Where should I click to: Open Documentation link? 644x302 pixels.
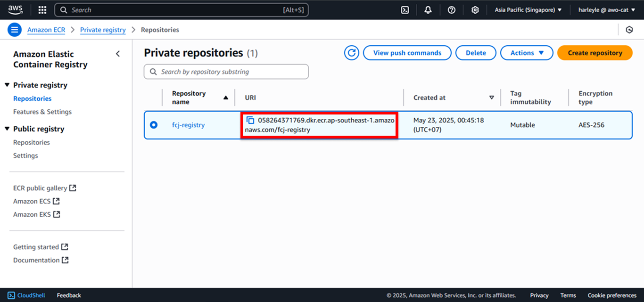(41, 260)
